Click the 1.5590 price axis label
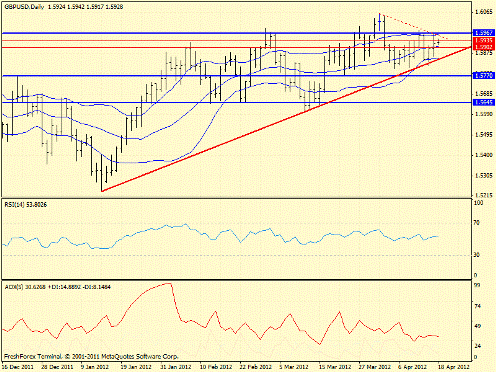The image size is (496, 372). [x=484, y=114]
